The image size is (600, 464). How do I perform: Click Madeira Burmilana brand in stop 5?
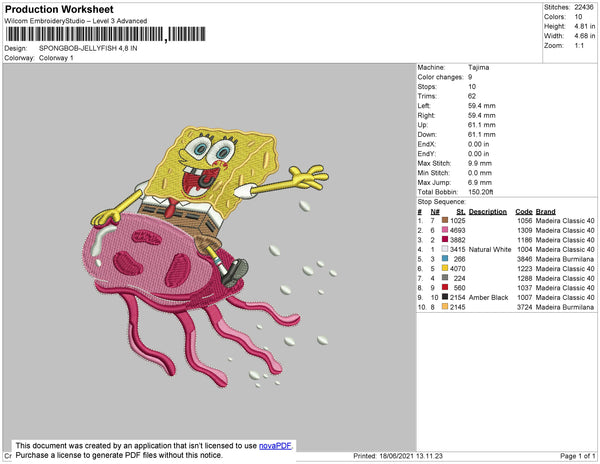point(565,259)
